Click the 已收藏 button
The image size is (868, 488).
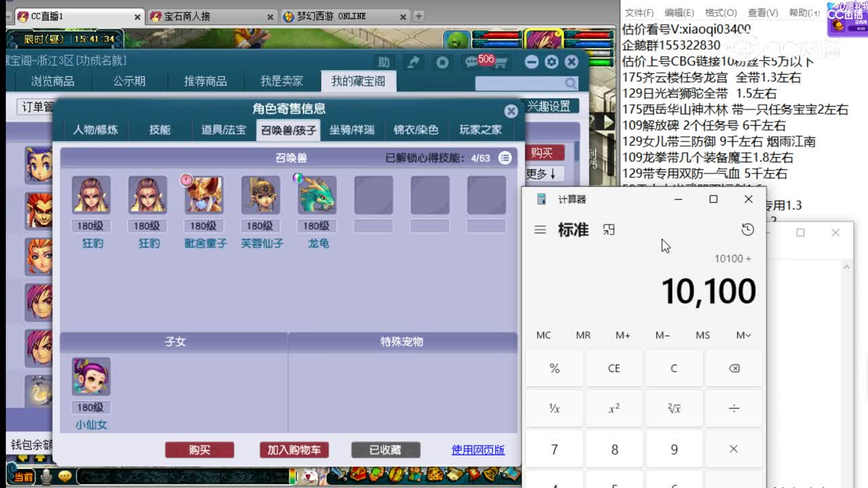coord(385,450)
